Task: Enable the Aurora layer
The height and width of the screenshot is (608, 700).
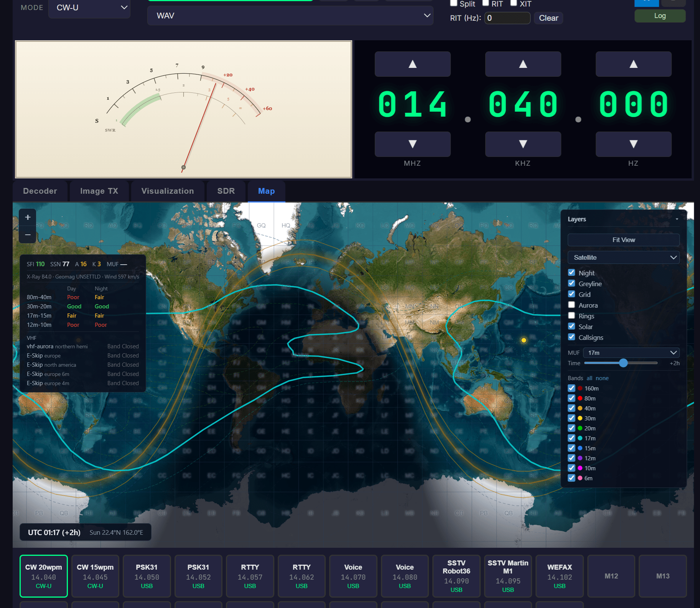Action: (x=572, y=305)
